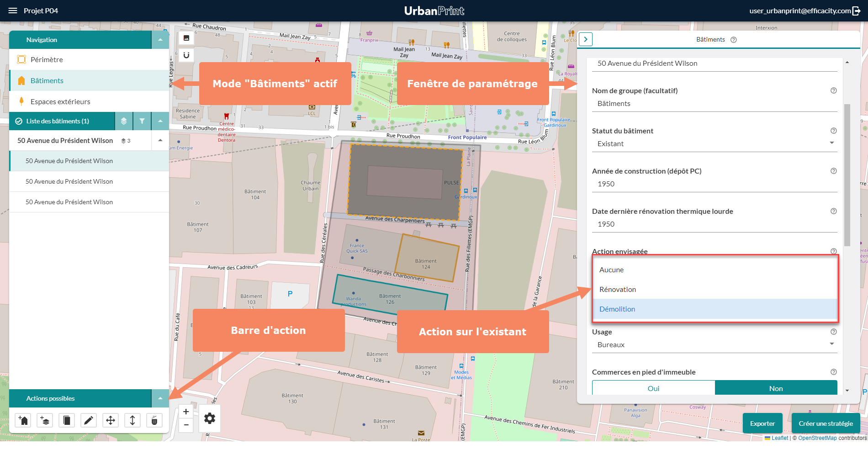
Task: Collapse the Navigation panel
Action: coord(160,40)
